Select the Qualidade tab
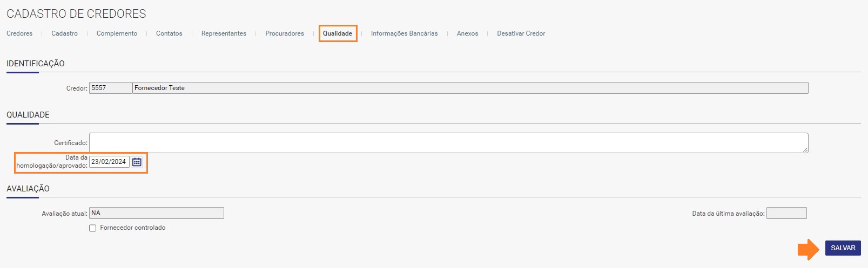 (x=338, y=33)
